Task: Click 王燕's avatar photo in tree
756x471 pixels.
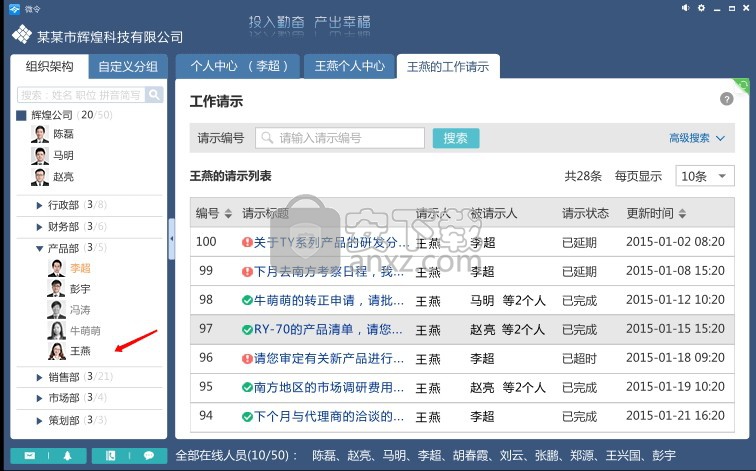Action: point(56,351)
